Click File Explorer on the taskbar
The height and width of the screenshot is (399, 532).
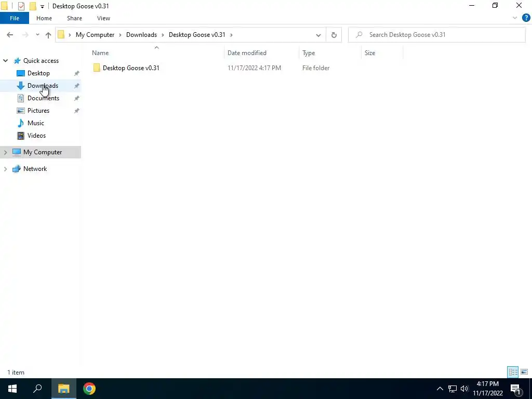pyautogui.click(x=63, y=389)
